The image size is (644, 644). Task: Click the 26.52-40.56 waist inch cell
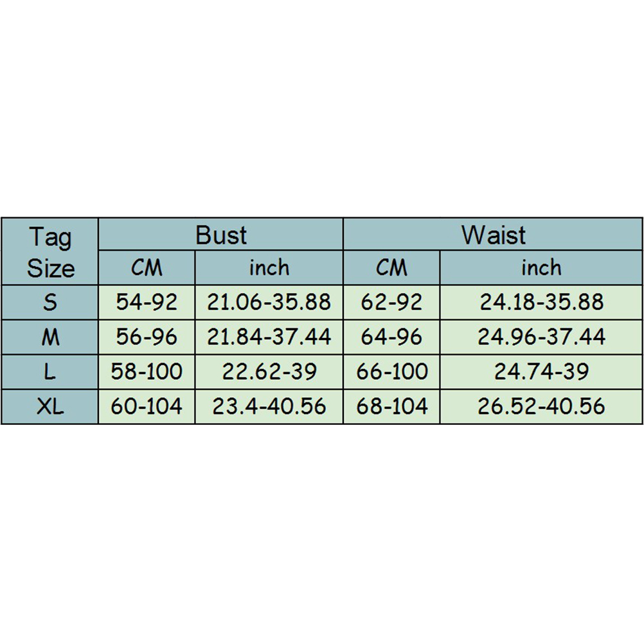tap(541, 406)
